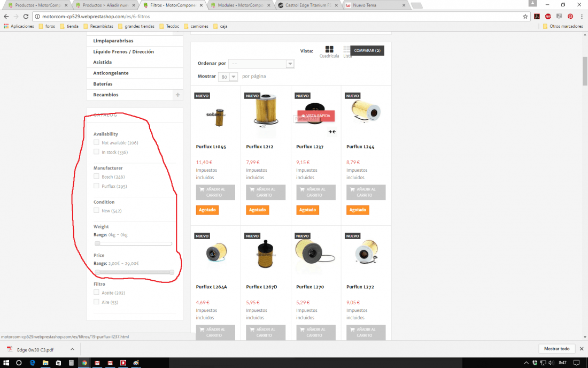Image resolution: width=588 pixels, height=368 pixels.
Task: Open the Anticongelante category
Action: pos(111,73)
